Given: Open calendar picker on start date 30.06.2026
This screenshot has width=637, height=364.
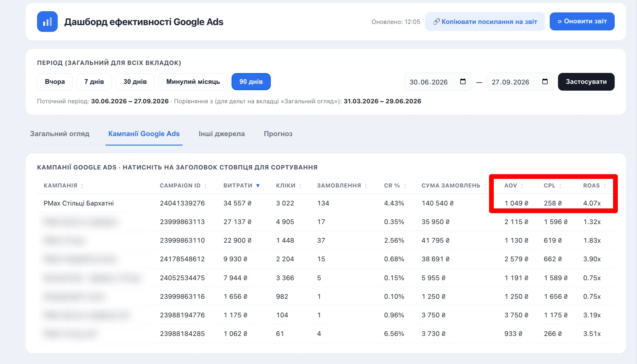Looking at the screenshot, I should 463,81.
